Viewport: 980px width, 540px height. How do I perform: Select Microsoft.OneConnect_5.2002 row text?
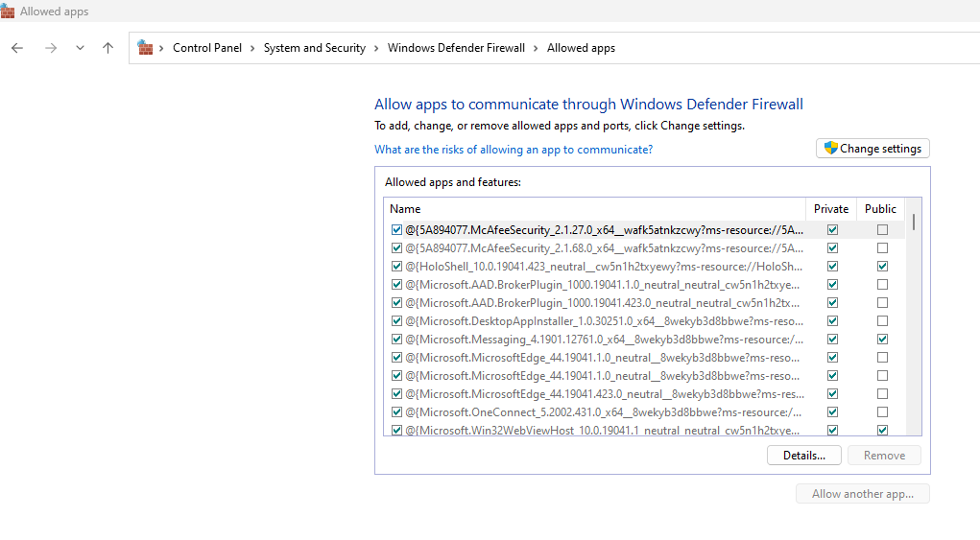point(603,412)
